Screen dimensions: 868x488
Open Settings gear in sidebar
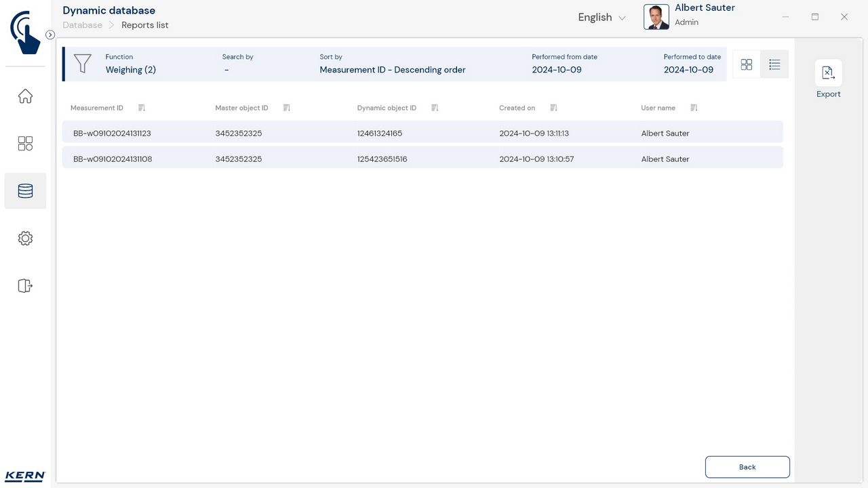coord(25,239)
